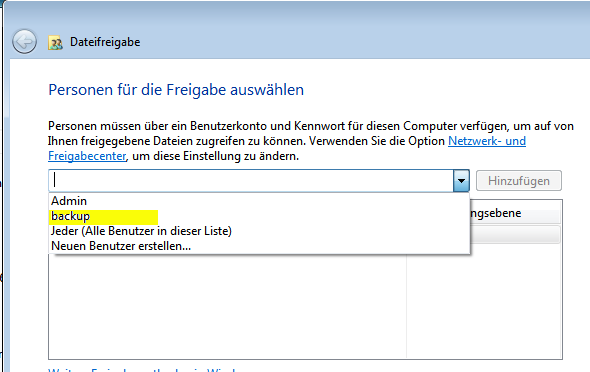Focus the user name text field
Image resolution: width=590 pixels, height=372 pixels.
251,181
